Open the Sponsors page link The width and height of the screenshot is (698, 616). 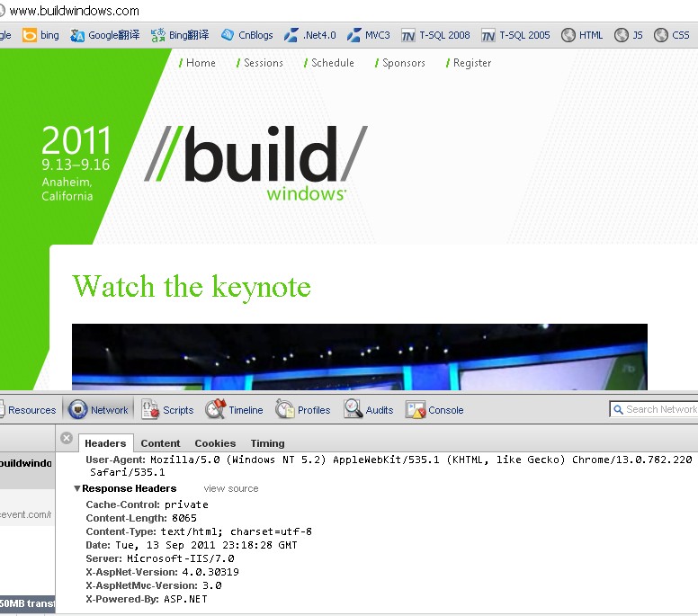coord(399,63)
